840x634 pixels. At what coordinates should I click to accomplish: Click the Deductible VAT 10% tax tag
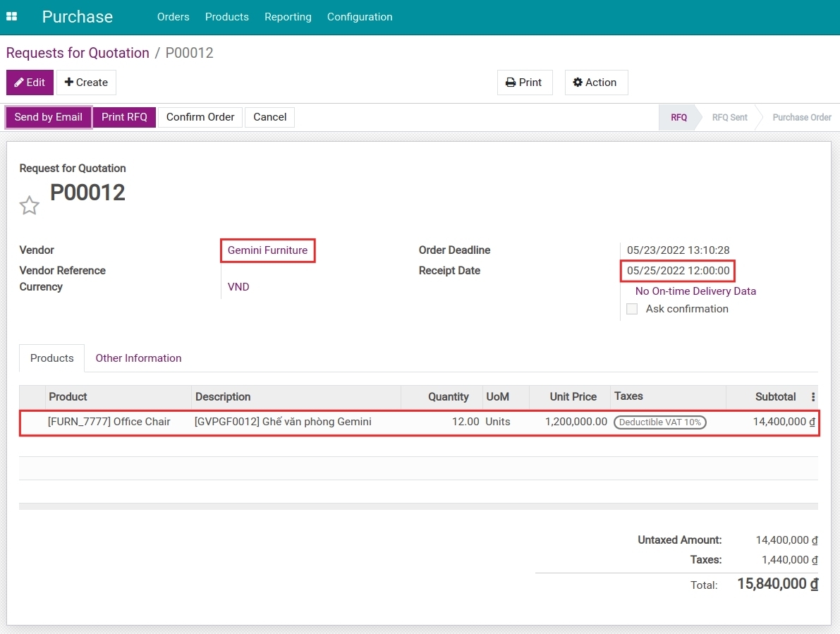coord(659,422)
